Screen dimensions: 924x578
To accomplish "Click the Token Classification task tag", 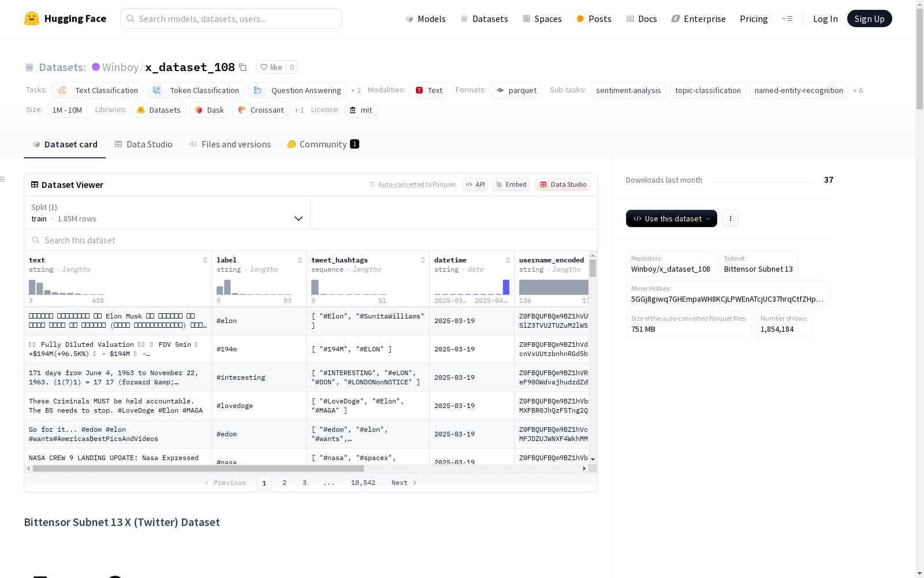I will coord(195,90).
